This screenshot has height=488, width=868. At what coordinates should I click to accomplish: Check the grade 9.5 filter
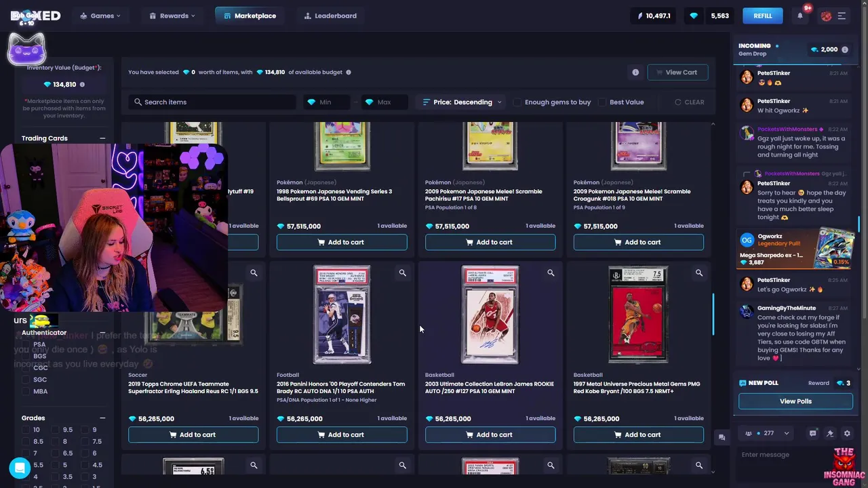pyautogui.click(x=55, y=430)
